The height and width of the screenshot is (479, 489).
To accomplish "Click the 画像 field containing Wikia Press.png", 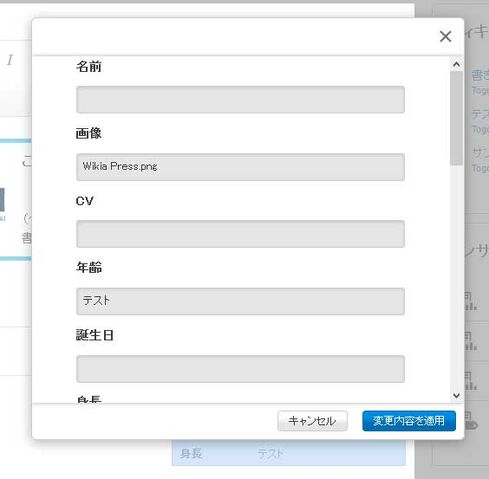I will point(240,167).
